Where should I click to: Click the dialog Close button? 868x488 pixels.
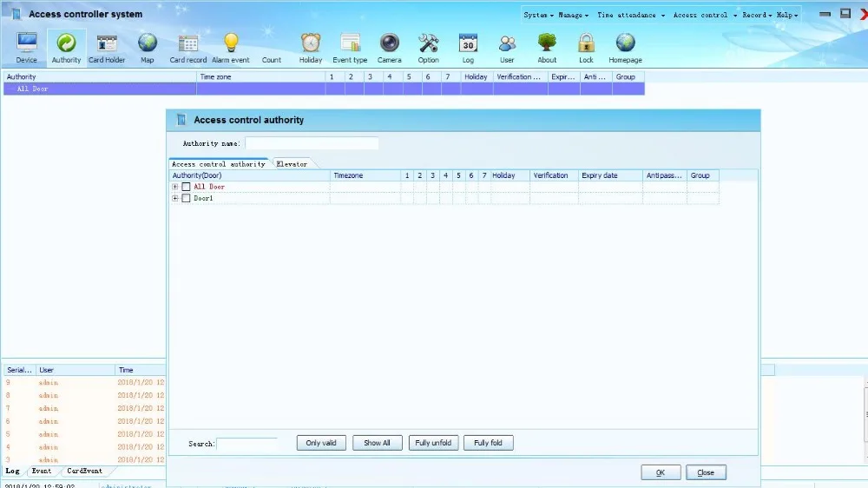(706, 472)
